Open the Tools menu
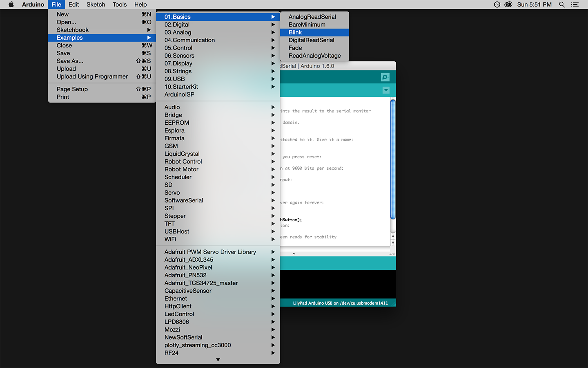 (x=120, y=4)
